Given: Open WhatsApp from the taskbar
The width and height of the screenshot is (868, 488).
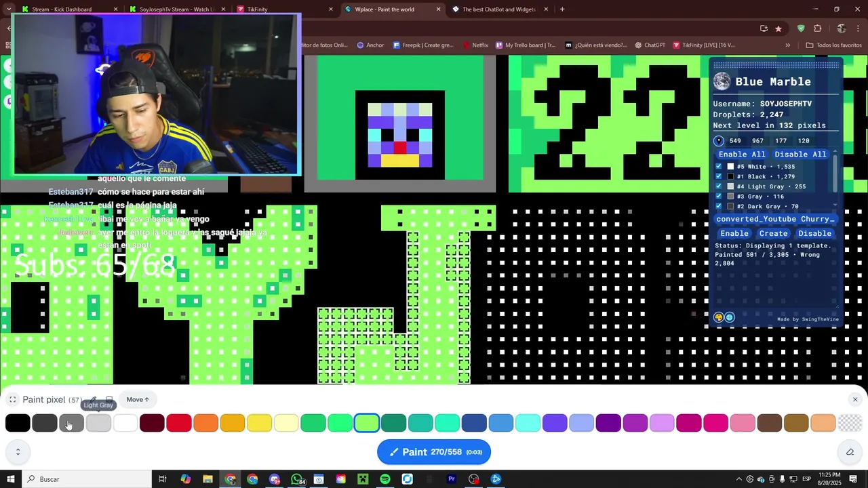Looking at the screenshot, I should 296,479.
